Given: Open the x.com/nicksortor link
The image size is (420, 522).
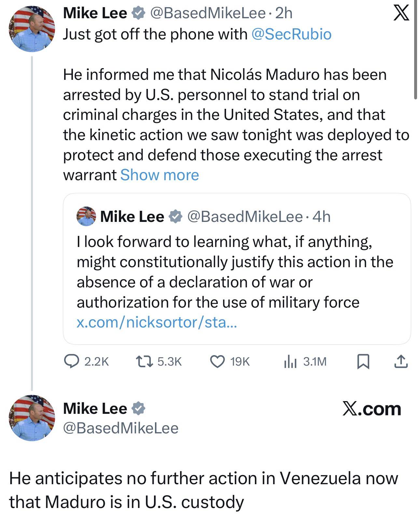Looking at the screenshot, I should click(x=157, y=322).
